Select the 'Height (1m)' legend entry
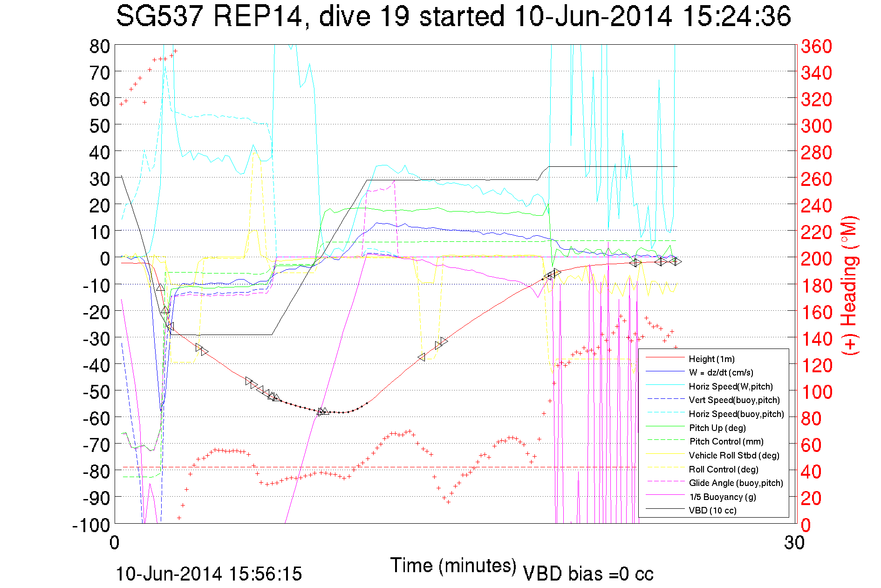The image size is (881, 588). pyautogui.click(x=711, y=359)
